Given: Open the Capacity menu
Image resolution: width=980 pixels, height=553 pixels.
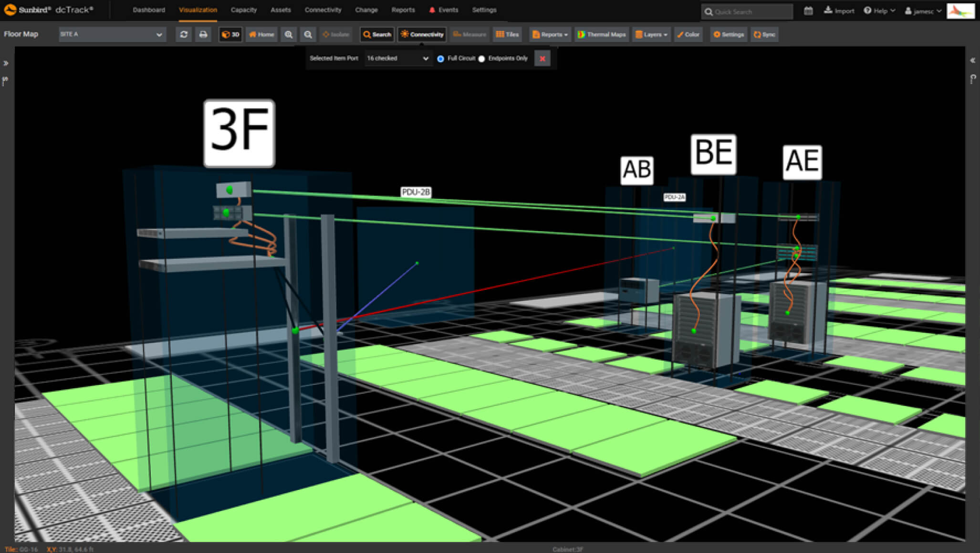Looking at the screenshot, I should click(243, 10).
